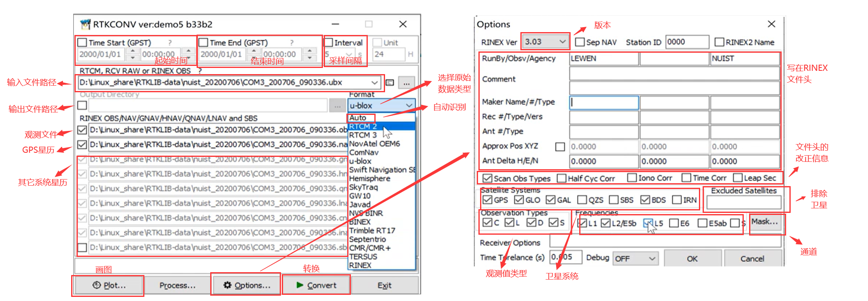Enable the Time Corr checkbox
Image resolution: width=868 pixels, height=301 pixels.
[x=686, y=178]
